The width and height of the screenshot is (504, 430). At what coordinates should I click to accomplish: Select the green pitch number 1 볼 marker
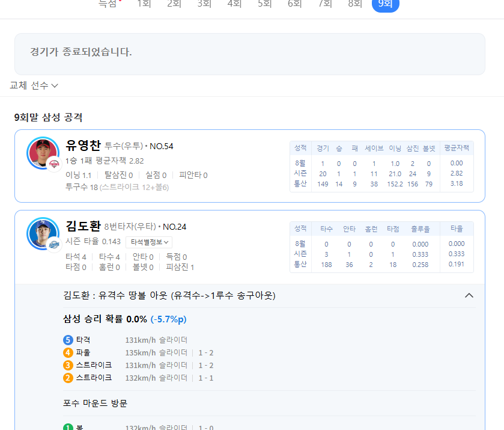coord(68,428)
